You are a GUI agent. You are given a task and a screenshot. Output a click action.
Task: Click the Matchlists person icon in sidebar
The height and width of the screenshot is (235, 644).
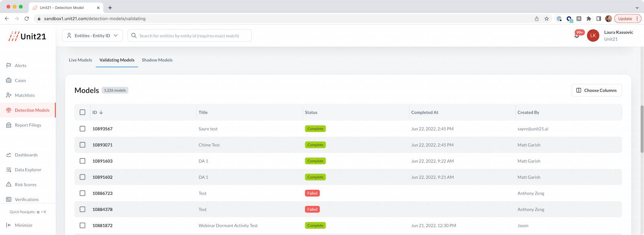pos(8,95)
